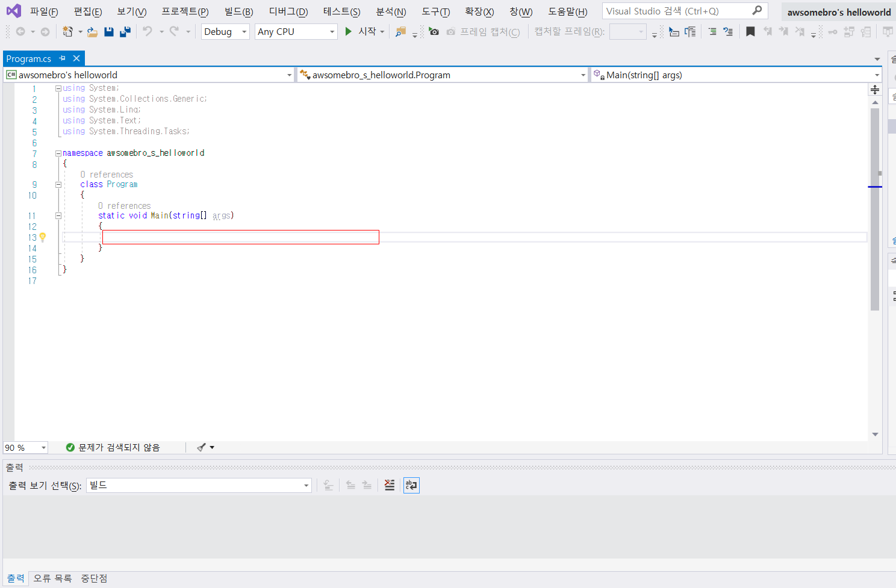Collapse the using directives block

tap(58, 88)
